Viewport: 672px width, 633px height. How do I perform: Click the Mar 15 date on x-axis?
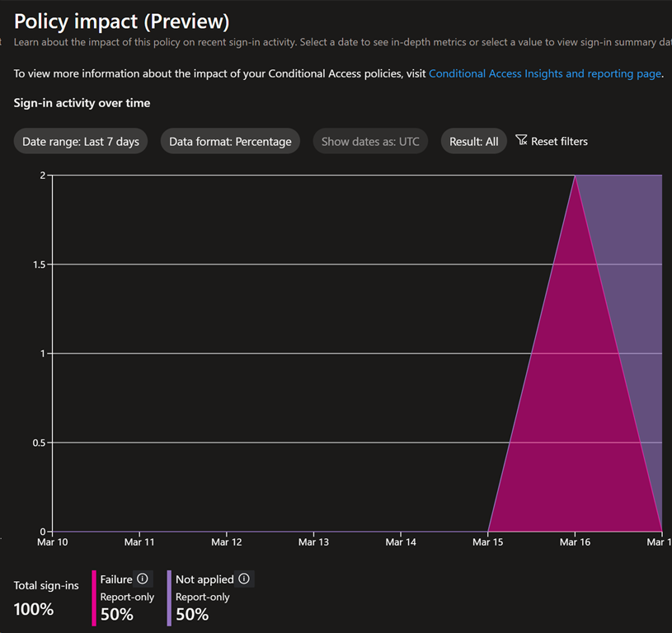click(x=488, y=542)
